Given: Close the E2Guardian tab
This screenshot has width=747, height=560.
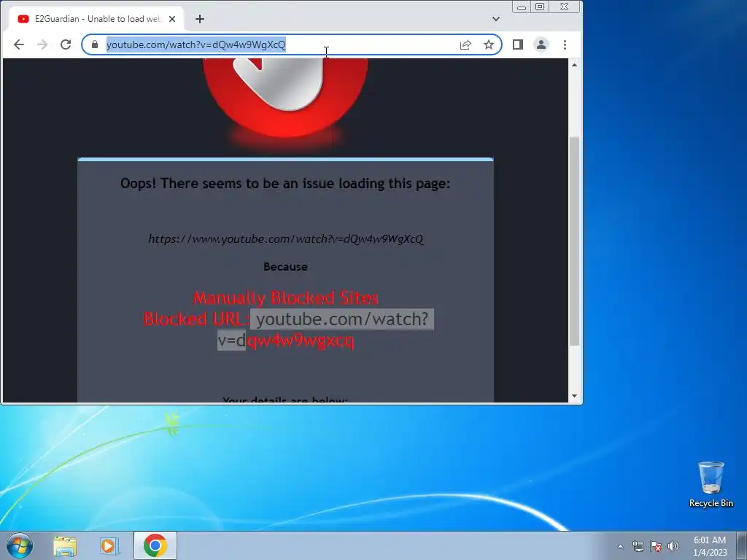Looking at the screenshot, I should pyautogui.click(x=172, y=19).
